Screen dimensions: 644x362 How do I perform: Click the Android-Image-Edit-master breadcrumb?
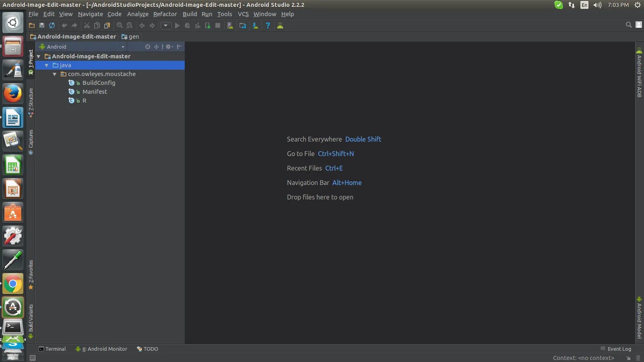(73, 37)
